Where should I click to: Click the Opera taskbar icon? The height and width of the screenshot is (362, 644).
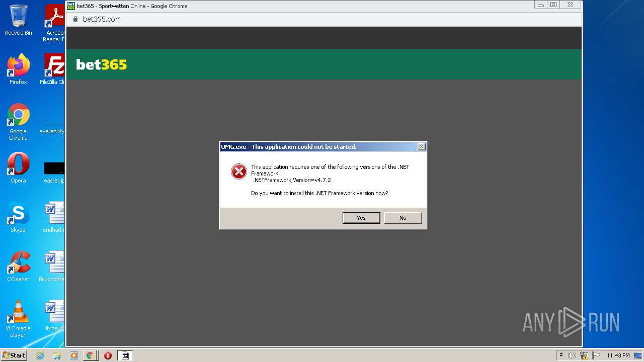108,355
